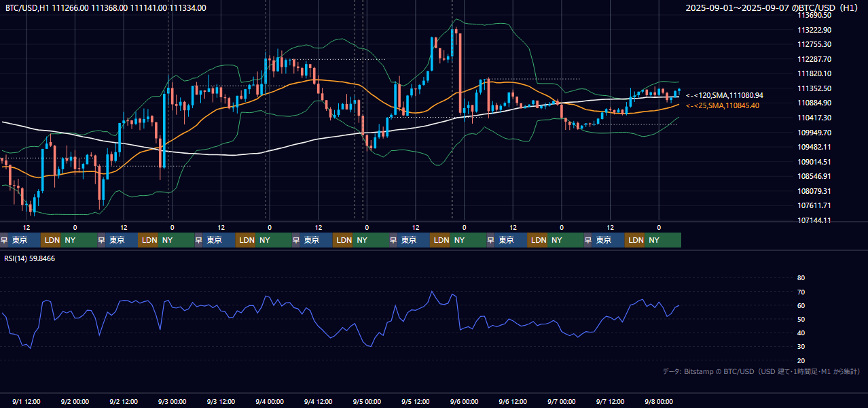
Task: Select the 9/4 12:00 date label
Action: (x=319, y=401)
